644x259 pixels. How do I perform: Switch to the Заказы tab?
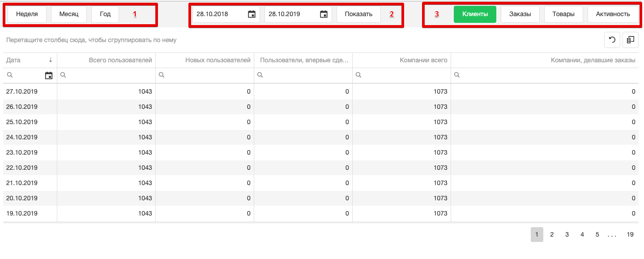[x=520, y=14]
